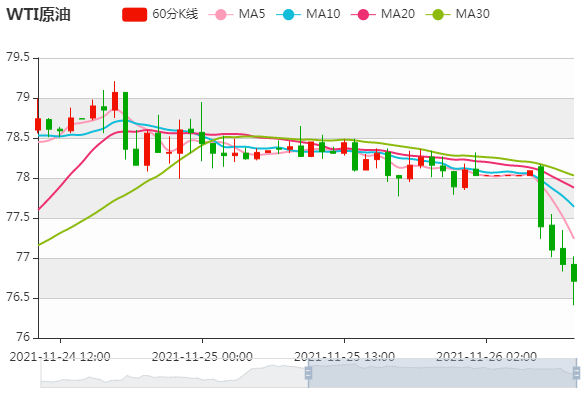Hide the MA10 series via its label
This screenshot has height=398, width=584.
click(x=323, y=14)
